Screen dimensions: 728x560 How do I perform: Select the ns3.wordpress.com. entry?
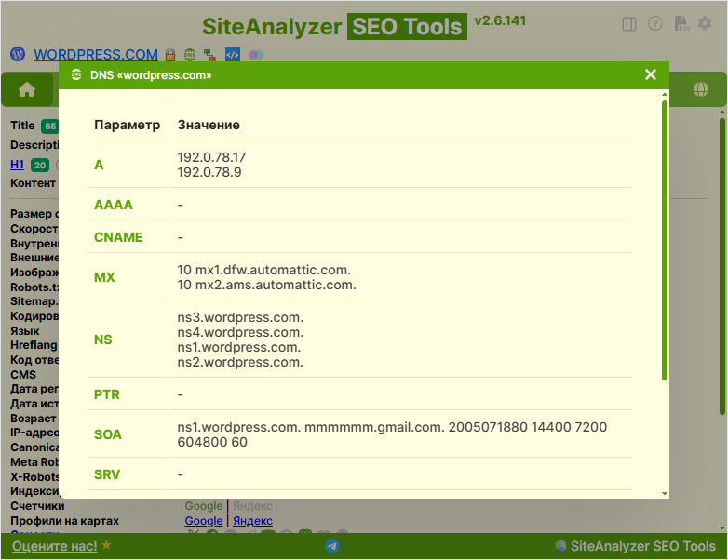click(240, 317)
